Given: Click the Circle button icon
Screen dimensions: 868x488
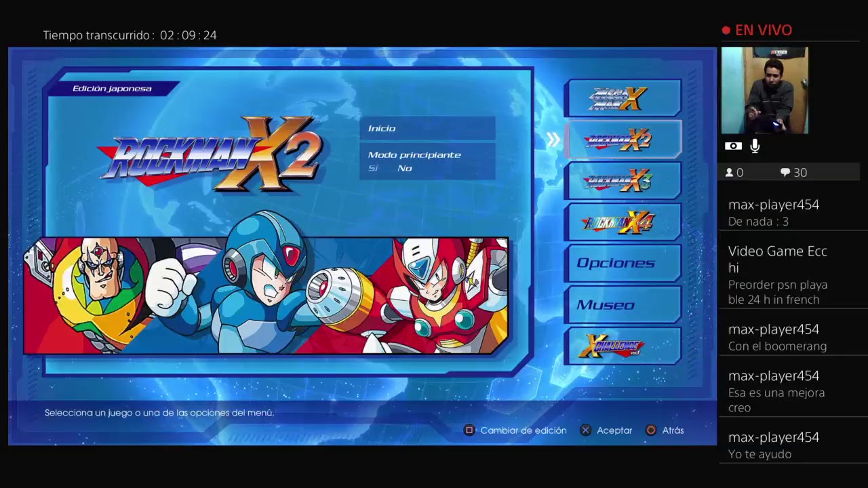Looking at the screenshot, I should tap(651, 430).
